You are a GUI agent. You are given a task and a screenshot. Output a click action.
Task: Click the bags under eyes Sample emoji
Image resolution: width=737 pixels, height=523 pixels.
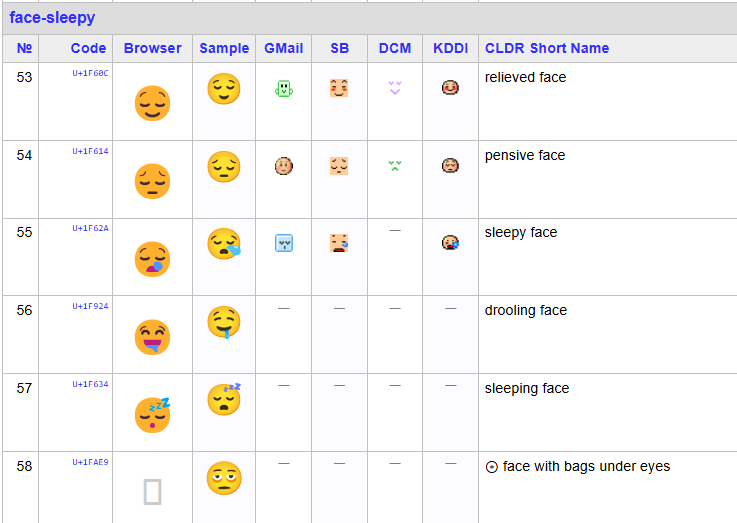click(x=224, y=478)
